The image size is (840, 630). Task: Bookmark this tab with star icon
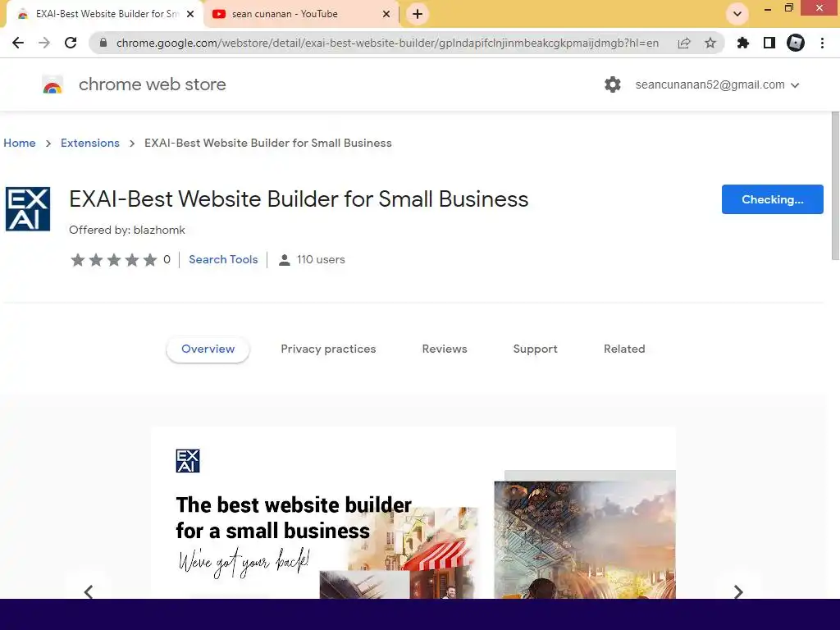pos(710,43)
